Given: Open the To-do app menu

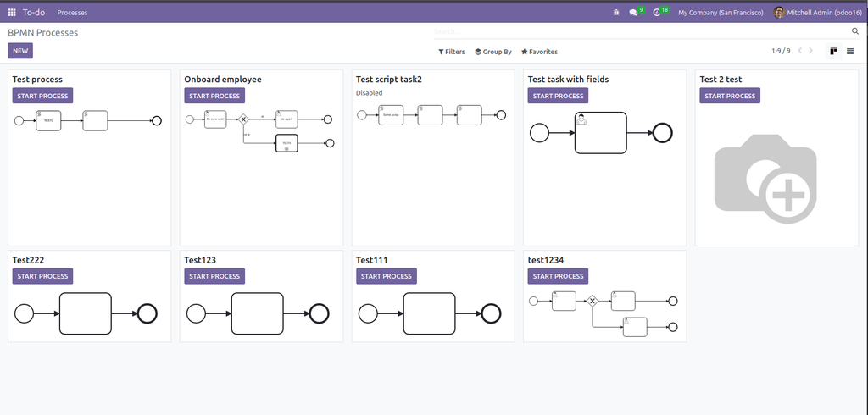Looking at the screenshot, I should (34, 12).
